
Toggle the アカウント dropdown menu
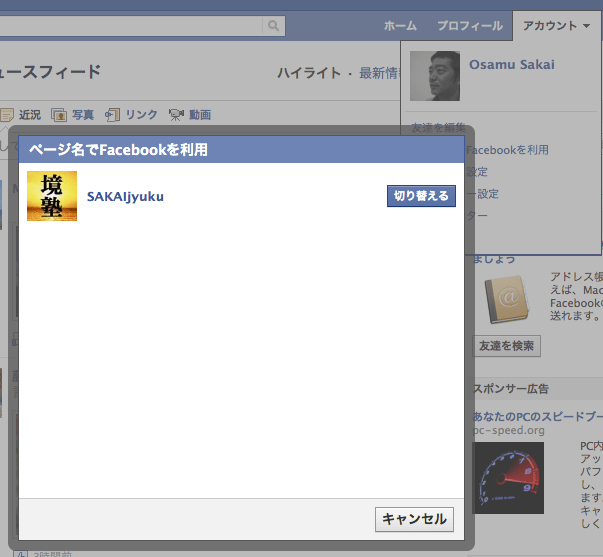pyautogui.click(x=556, y=26)
